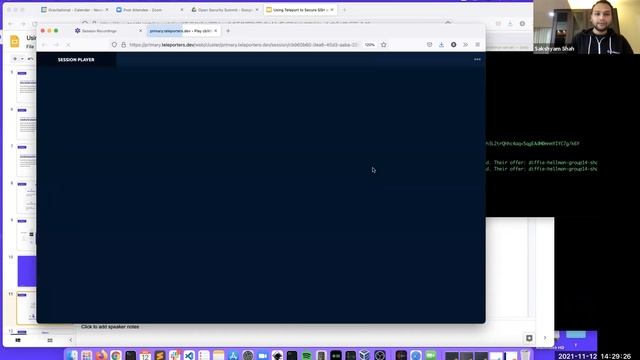Switch to filmstrip view in Slides bottom bar
The image size is (640, 360).
pyautogui.click(x=18, y=340)
